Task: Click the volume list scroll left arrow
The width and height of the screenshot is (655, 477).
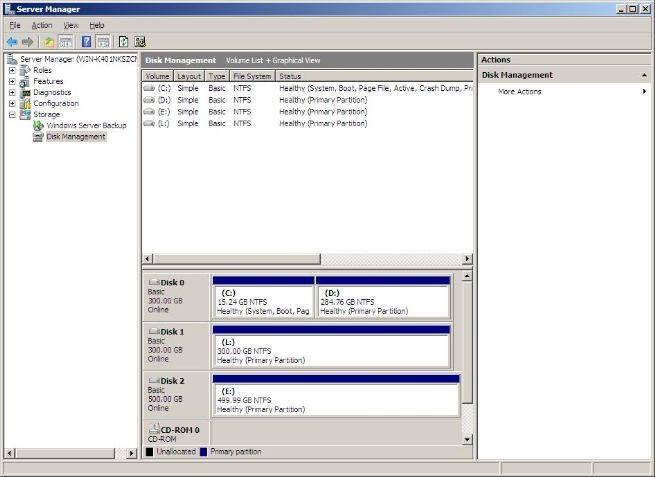Action: click(147, 259)
